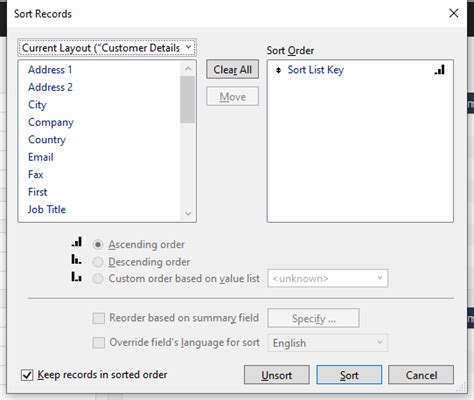Viewport: 474px width, 400px height.
Task: Close the Sort Records dialog
Action: (454, 13)
